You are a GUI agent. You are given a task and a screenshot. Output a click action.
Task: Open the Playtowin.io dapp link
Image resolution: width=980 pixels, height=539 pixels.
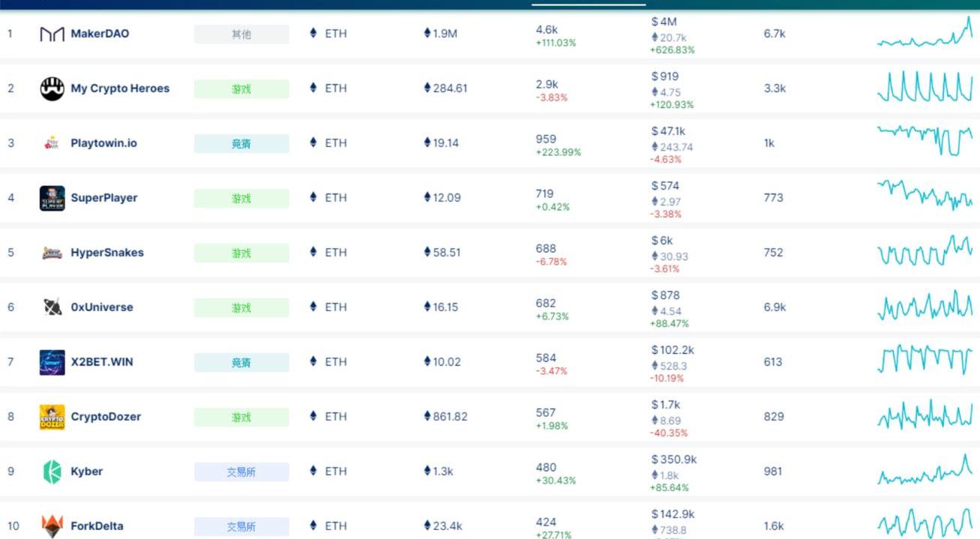[x=103, y=143]
